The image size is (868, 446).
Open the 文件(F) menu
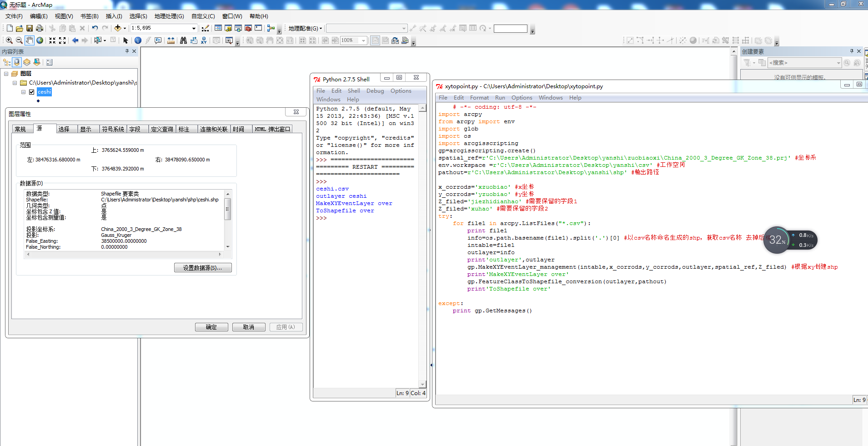pyautogui.click(x=14, y=16)
